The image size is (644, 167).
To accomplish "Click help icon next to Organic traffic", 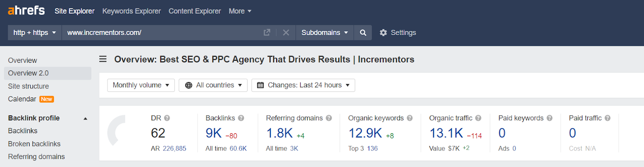I will click(x=478, y=118).
